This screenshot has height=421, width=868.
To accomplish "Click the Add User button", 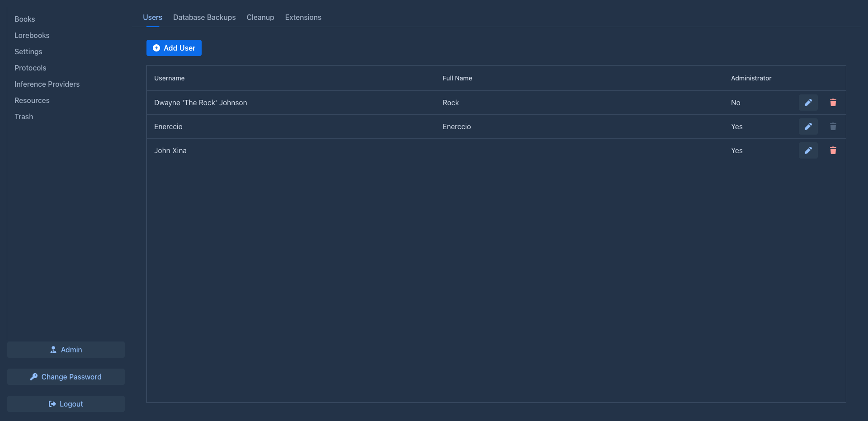I will tap(174, 48).
